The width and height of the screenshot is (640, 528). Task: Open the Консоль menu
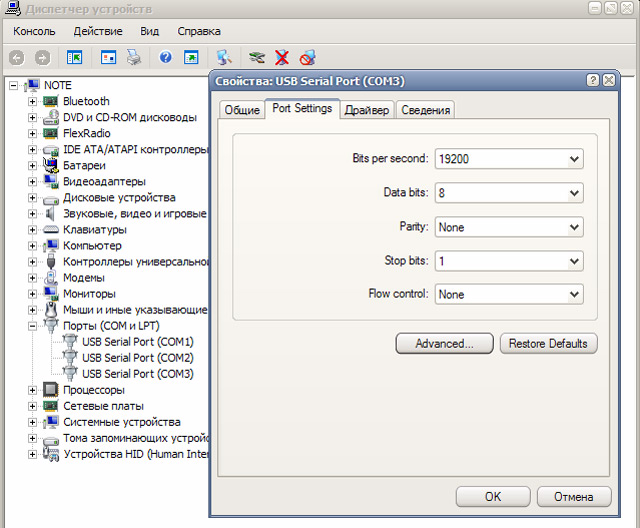(x=34, y=31)
